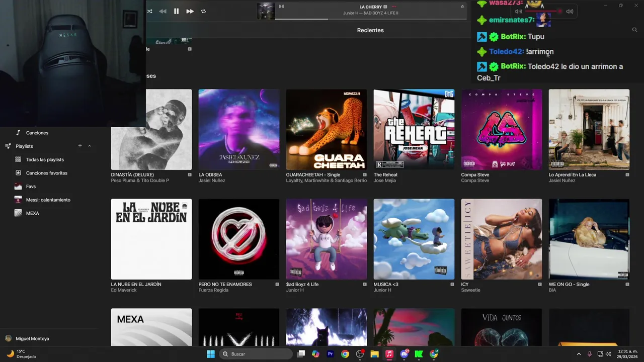Click the Jasiel Nuñez link under LA ODISEA
Image resolution: width=644 pixels, height=362 pixels.
tap(212, 180)
